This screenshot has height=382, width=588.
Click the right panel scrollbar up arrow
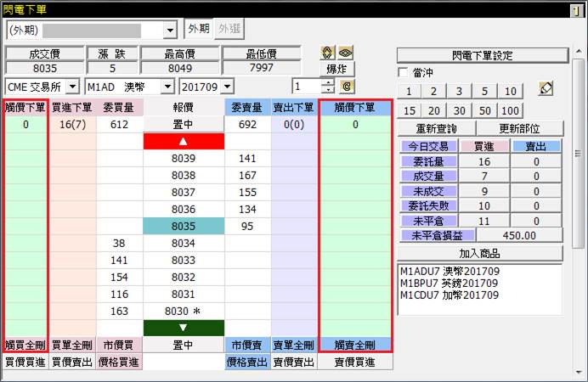579,51
